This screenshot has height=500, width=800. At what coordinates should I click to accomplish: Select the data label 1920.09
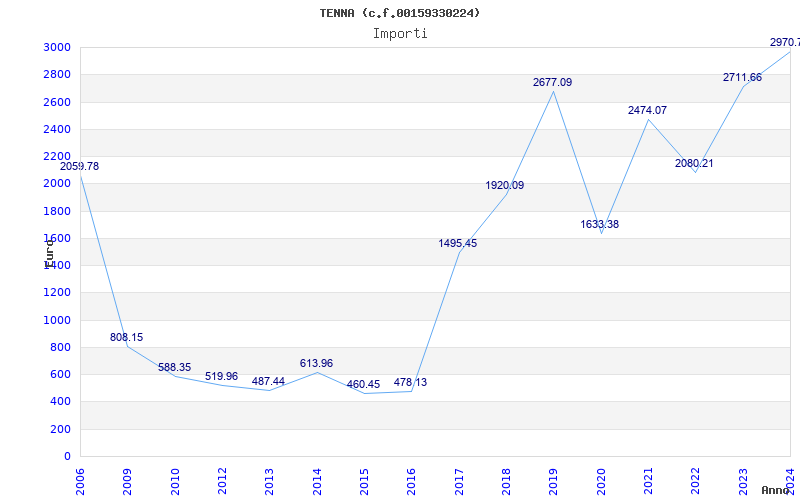click(x=505, y=185)
